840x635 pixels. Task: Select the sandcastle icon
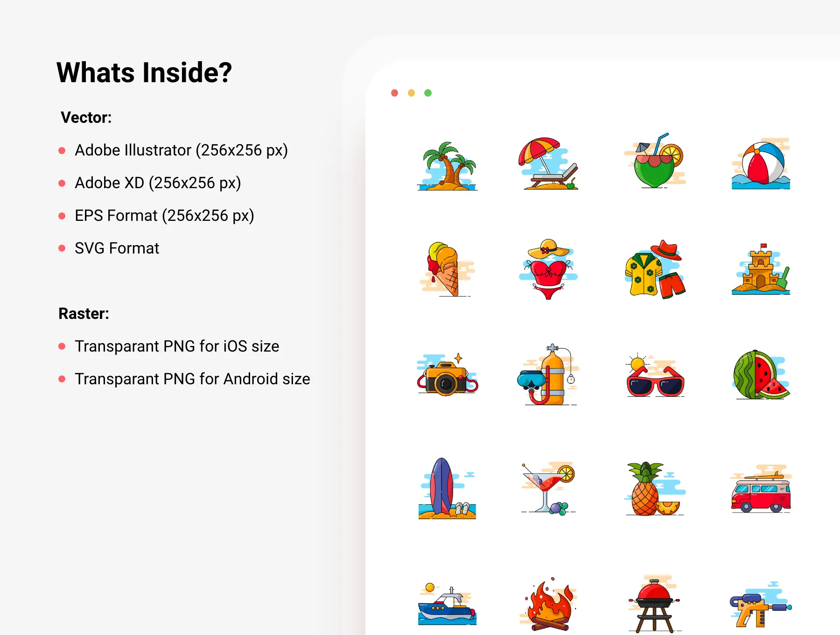tap(761, 269)
